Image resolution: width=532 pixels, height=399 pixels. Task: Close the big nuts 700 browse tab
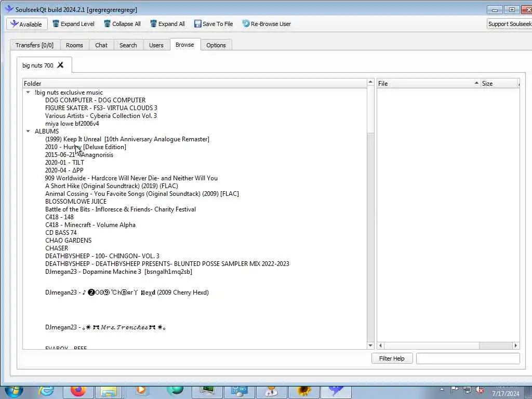point(60,65)
